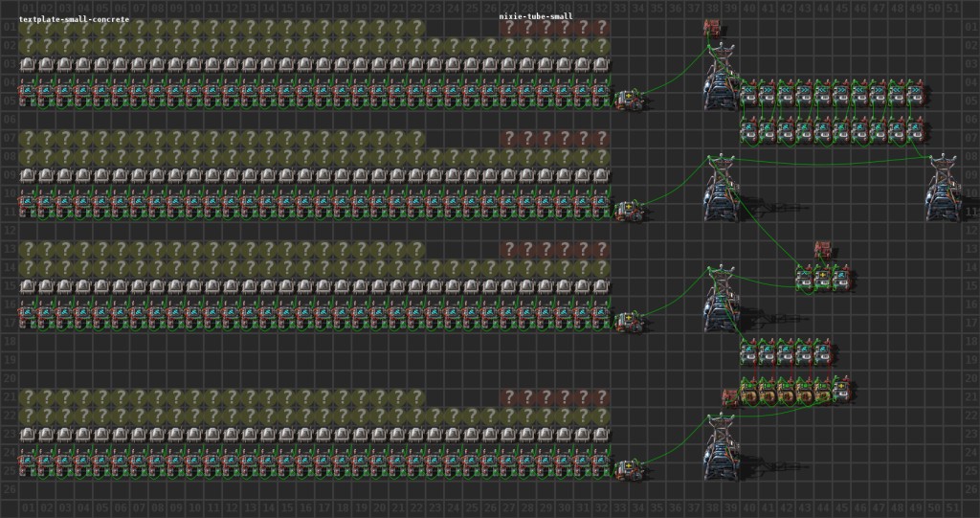Select the arithmetic plus combinator in column 33, row 25
Viewport: 980px width, 518px height.
629,469
